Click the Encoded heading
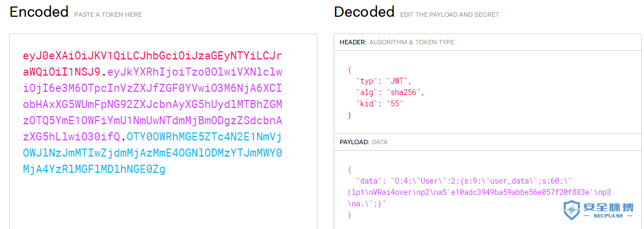The width and height of the screenshot is (644, 229). pyautogui.click(x=39, y=12)
